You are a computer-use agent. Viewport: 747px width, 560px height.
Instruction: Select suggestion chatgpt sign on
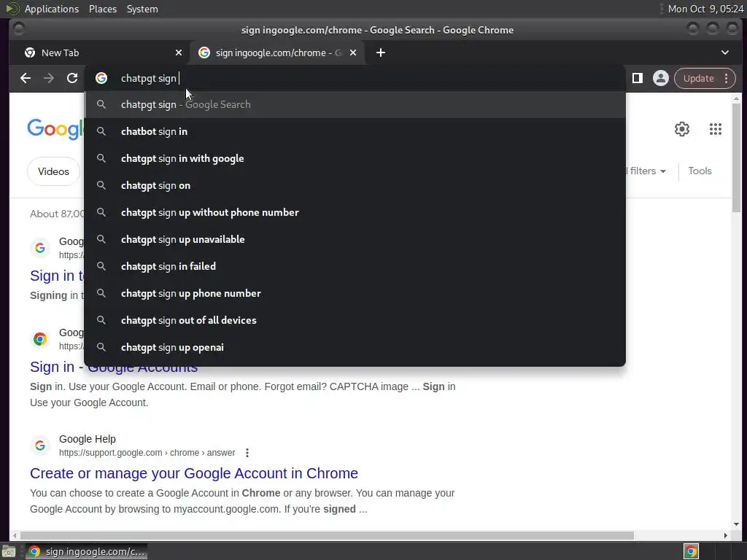point(355,185)
